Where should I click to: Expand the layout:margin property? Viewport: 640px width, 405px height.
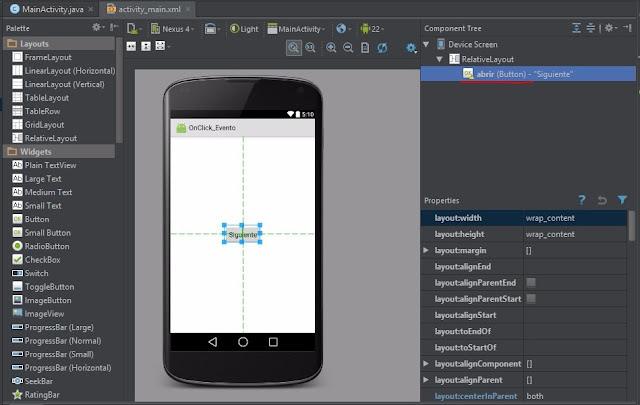pyautogui.click(x=427, y=250)
